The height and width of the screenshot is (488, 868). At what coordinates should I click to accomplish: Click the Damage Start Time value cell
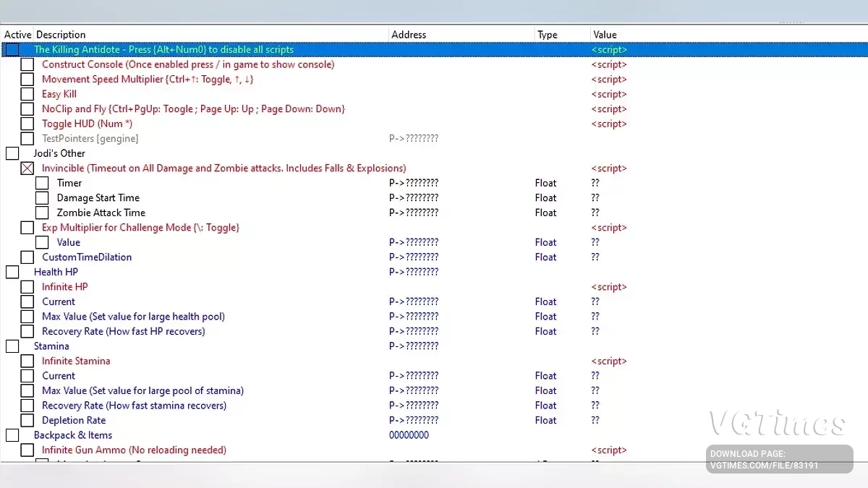click(x=595, y=198)
